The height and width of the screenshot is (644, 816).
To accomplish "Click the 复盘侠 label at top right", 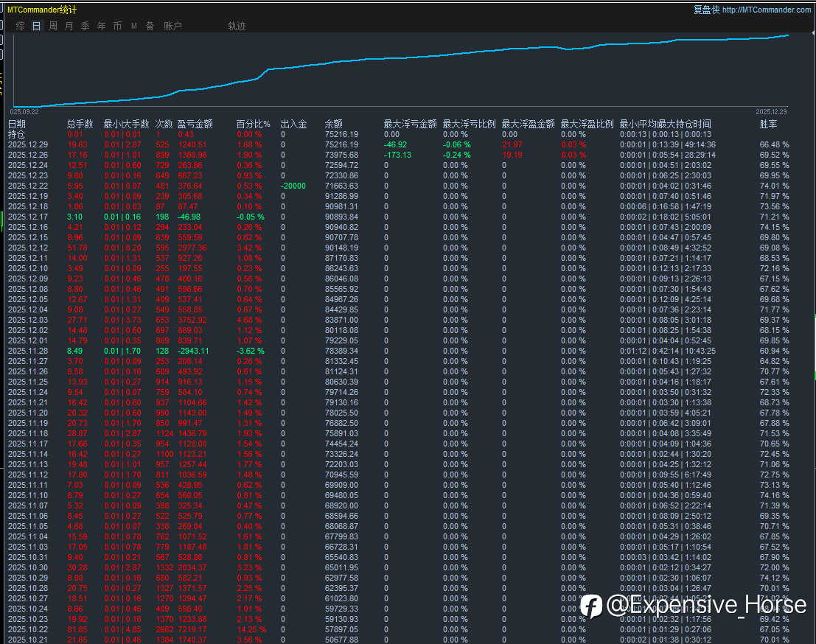I will pos(706,10).
